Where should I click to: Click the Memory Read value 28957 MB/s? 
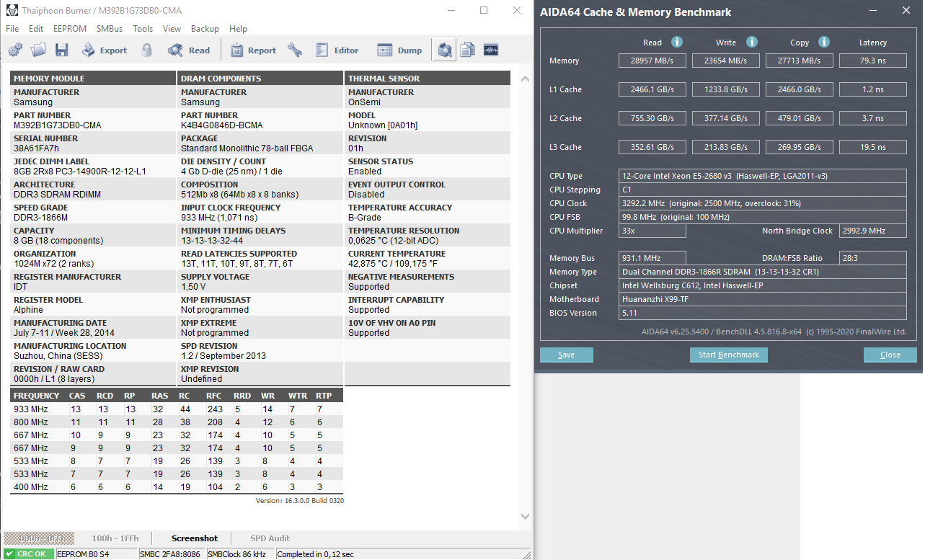[x=652, y=61]
